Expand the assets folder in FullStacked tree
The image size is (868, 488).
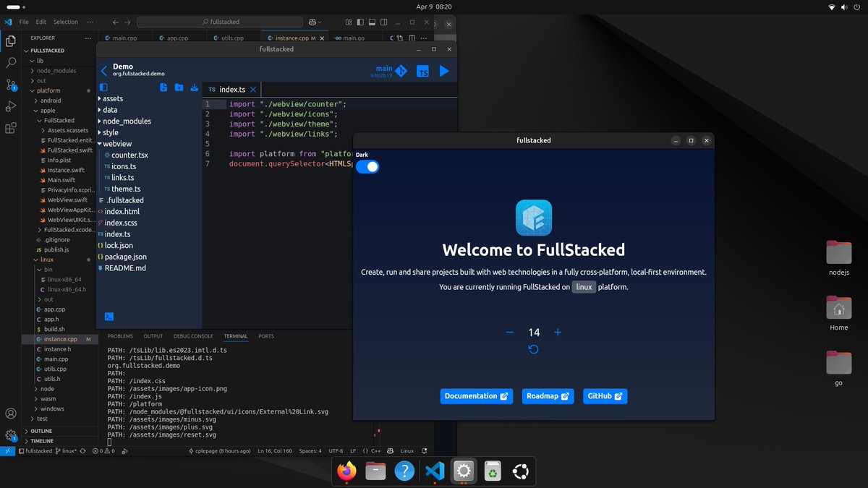click(114, 98)
